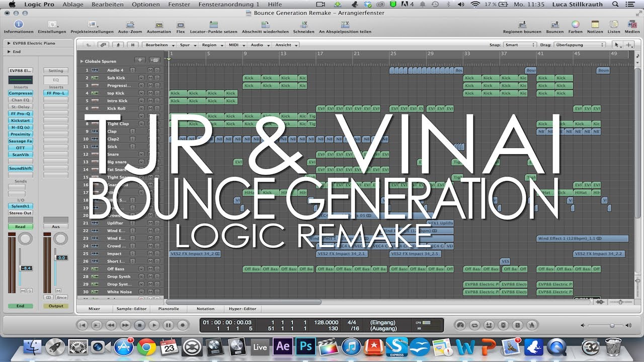Toggle the catch playhead button
The height and width of the screenshot is (362, 644).
tap(119, 45)
